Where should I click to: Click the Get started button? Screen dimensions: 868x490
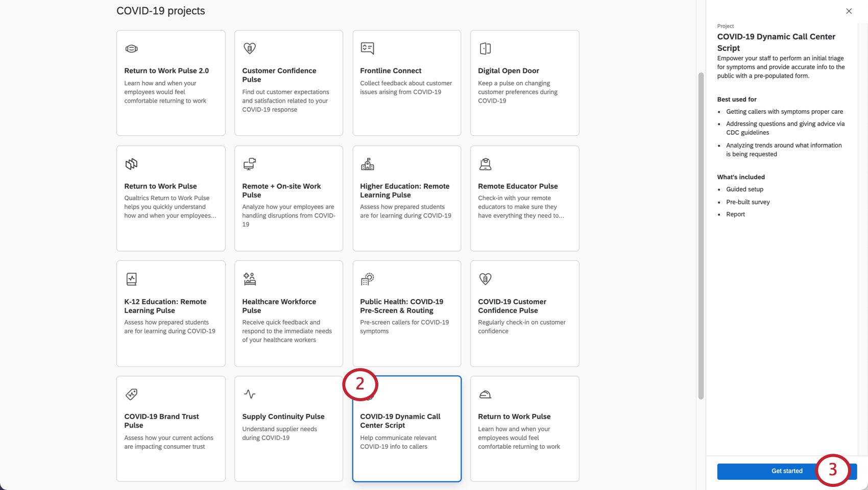[x=787, y=471]
